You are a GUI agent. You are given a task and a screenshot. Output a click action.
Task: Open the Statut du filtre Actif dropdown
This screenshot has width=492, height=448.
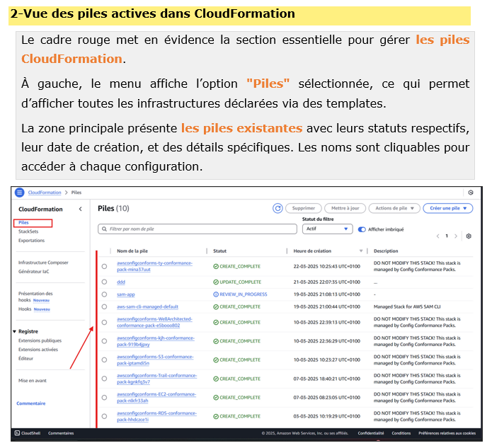pos(328,229)
